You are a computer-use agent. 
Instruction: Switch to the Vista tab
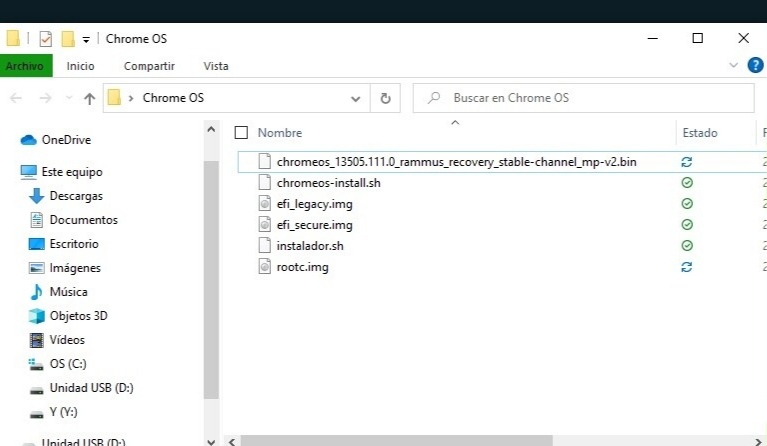click(216, 66)
